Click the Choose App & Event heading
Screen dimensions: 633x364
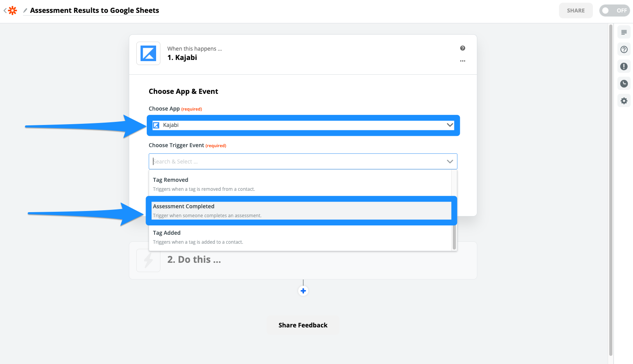click(x=183, y=91)
